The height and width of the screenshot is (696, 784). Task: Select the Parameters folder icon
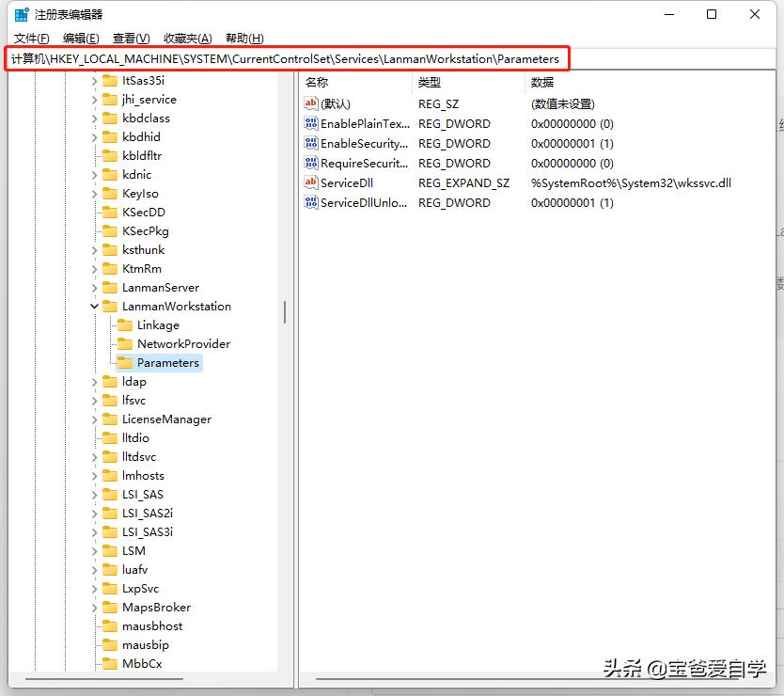pos(127,362)
